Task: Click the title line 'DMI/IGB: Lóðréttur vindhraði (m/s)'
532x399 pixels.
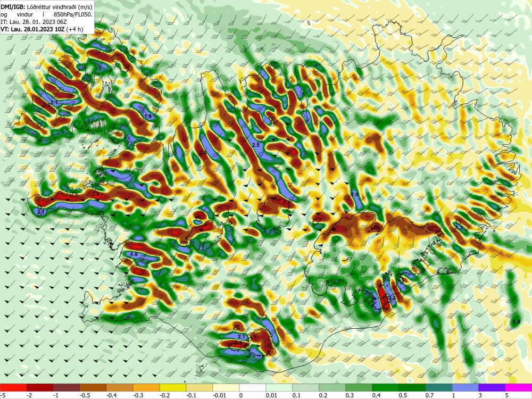Action: tap(46, 7)
